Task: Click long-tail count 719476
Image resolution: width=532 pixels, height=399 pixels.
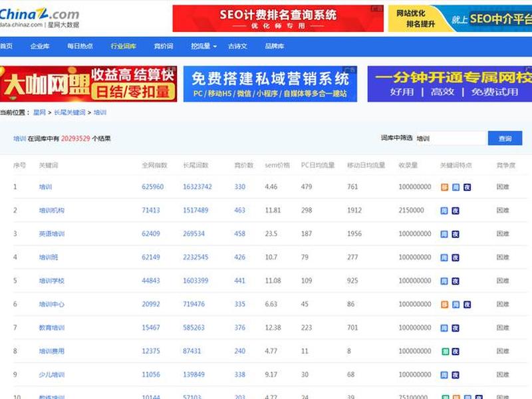Action: pyautogui.click(x=194, y=304)
